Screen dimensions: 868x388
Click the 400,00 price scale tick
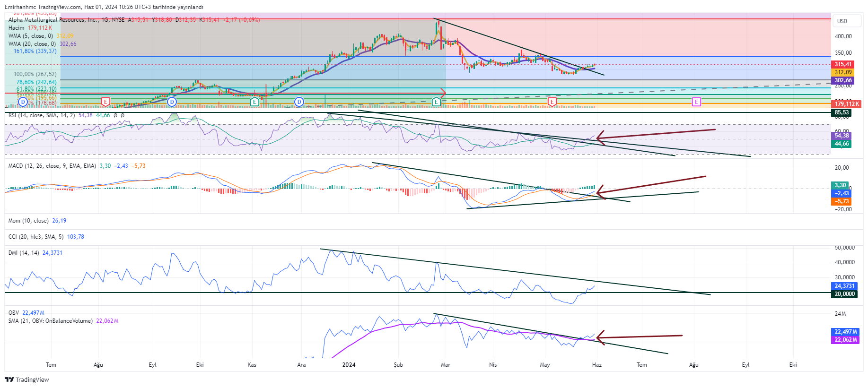(843, 36)
